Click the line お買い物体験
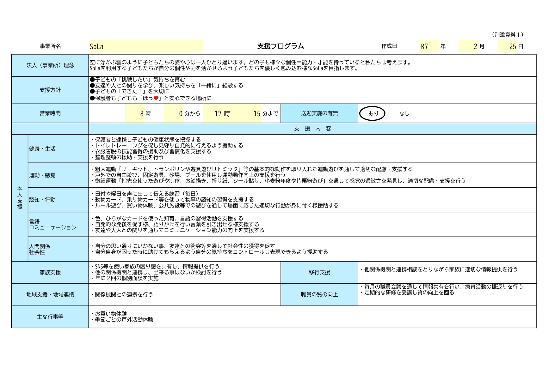This screenshot has height=392, width=555. 108,314
